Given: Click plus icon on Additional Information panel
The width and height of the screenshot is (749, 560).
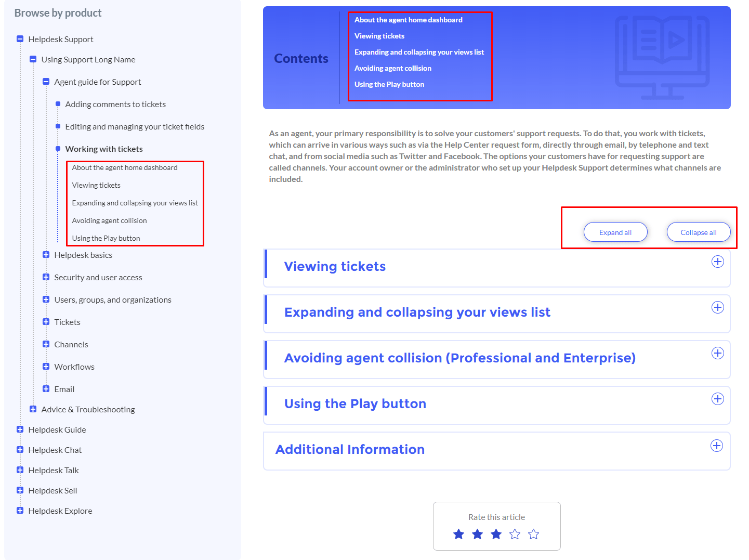Looking at the screenshot, I should coord(716,446).
